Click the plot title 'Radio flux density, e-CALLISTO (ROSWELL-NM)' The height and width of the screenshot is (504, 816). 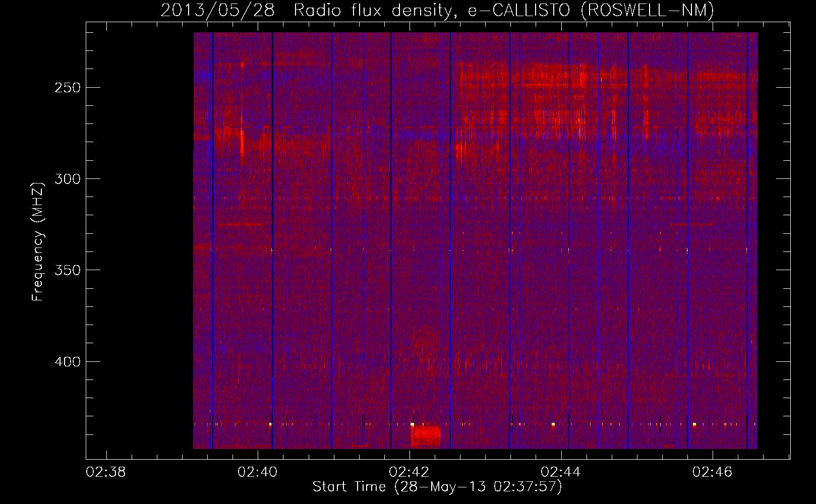[x=504, y=10]
